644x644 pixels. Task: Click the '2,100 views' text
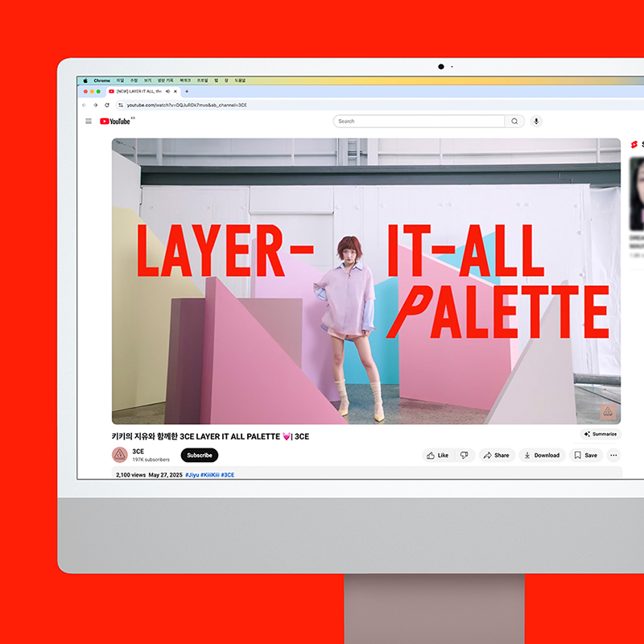click(x=130, y=475)
